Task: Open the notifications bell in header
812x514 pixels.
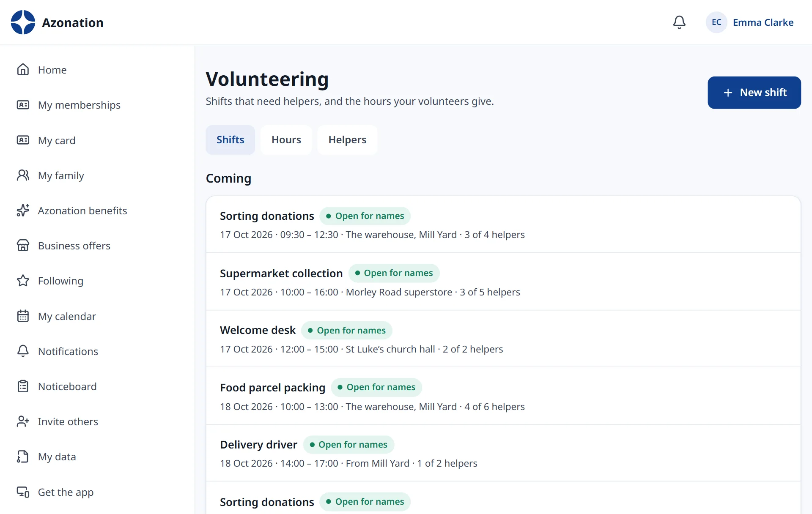Action: tap(679, 22)
